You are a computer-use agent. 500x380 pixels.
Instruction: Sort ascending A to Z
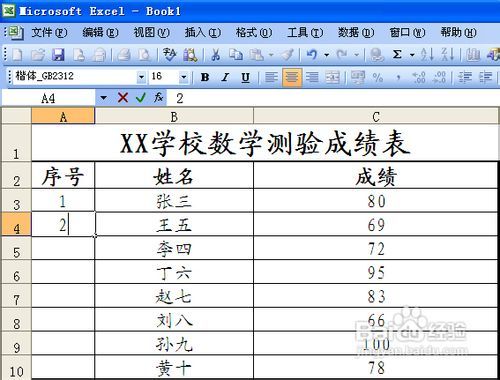point(427,55)
